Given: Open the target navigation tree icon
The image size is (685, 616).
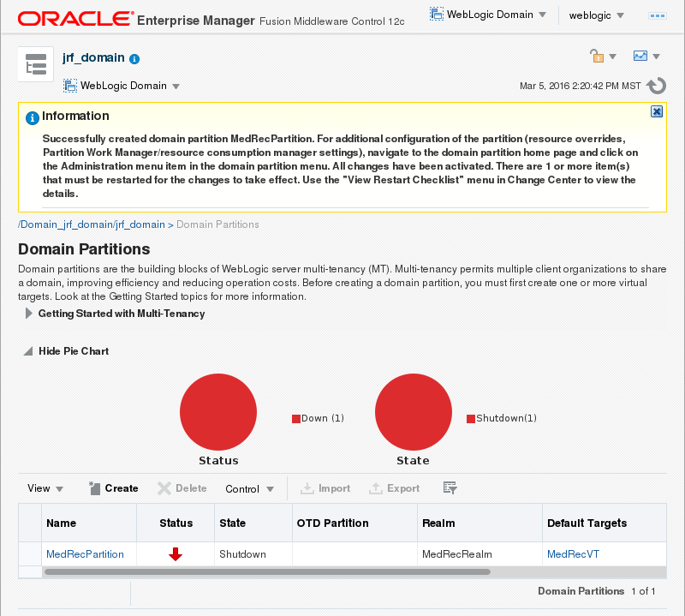Looking at the screenshot, I should 35,64.
